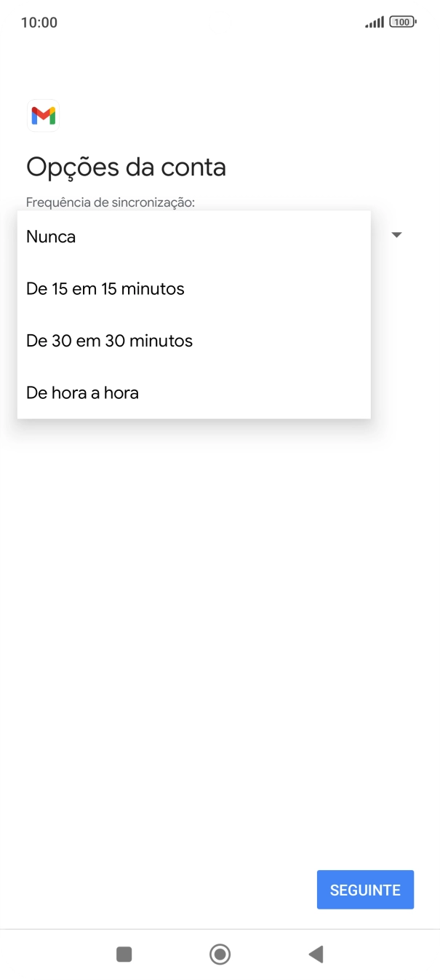This screenshot has height=980, width=440.
Task: Choose De 15 em 15 minutos
Action: pos(105,288)
